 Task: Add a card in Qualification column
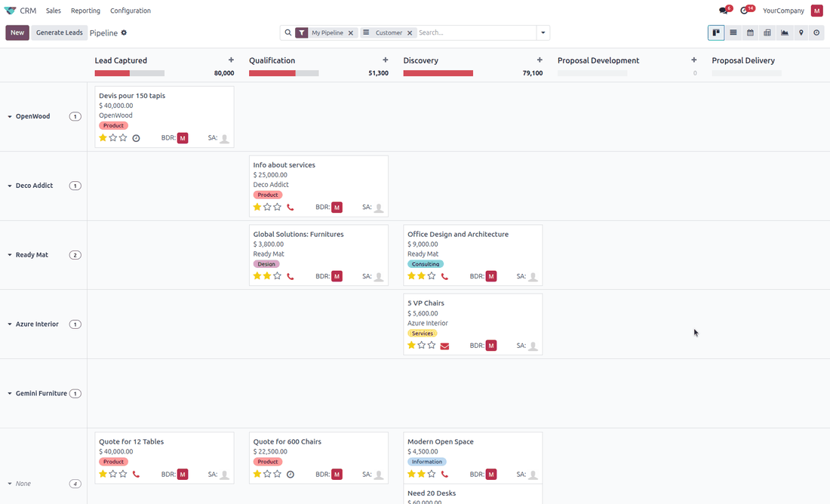[386, 60]
